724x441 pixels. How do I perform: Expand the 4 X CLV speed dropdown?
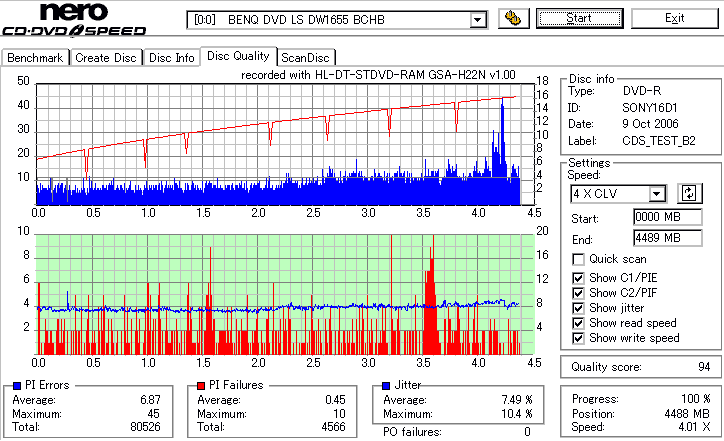pyautogui.click(x=656, y=193)
